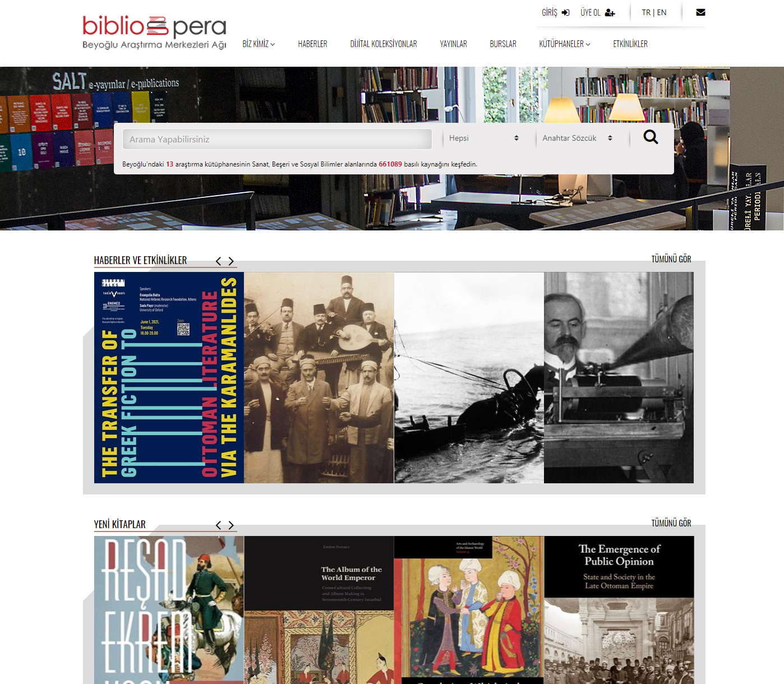Expand the BİZ KİMİZ menu
The height and width of the screenshot is (684, 784).
(259, 44)
